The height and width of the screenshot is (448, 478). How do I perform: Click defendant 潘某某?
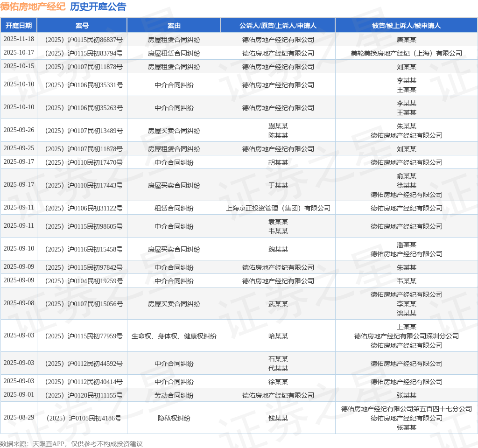click(x=407, y=245)
